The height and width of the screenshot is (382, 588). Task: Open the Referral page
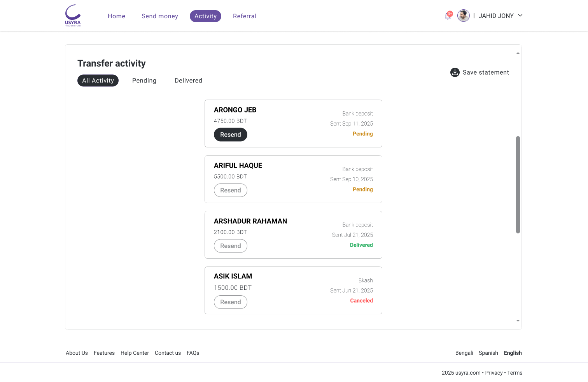point(244,16)
